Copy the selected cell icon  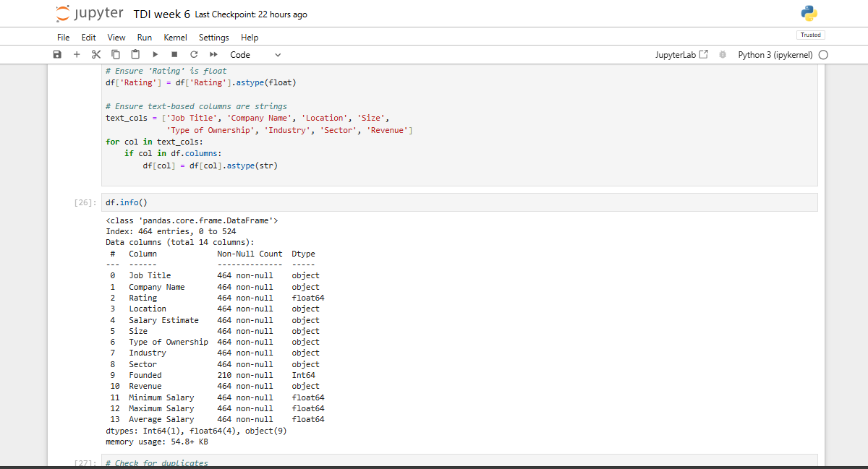(x=116, y=55)
